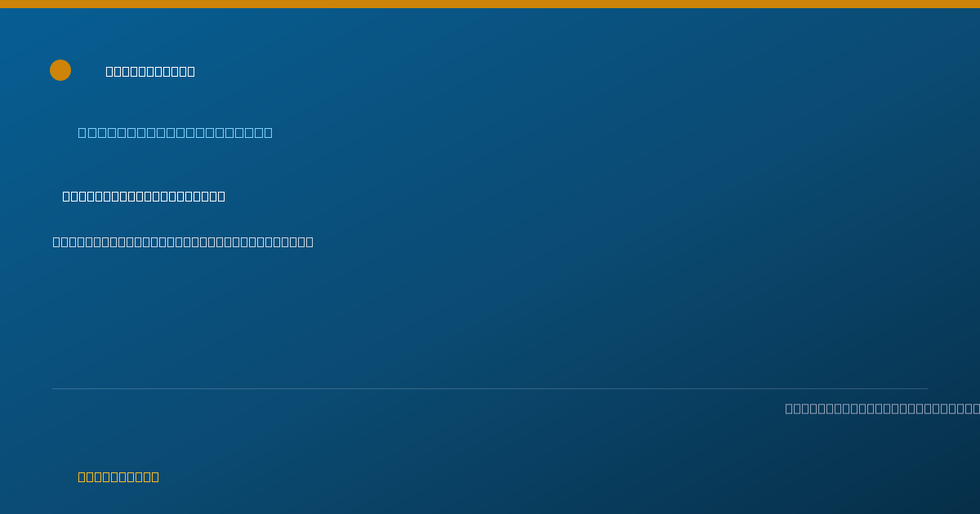Click the first box character of the bold white line
980x514 pixels.
coord(66,196)
